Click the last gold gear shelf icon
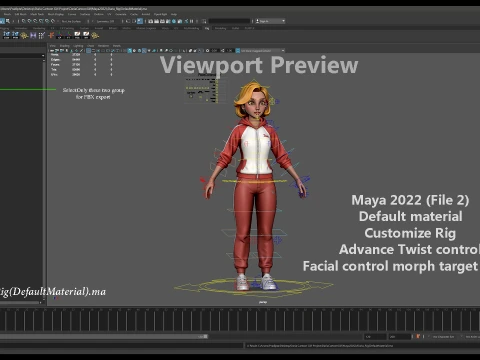Screen dimensions: 480x360 (95, 35)
